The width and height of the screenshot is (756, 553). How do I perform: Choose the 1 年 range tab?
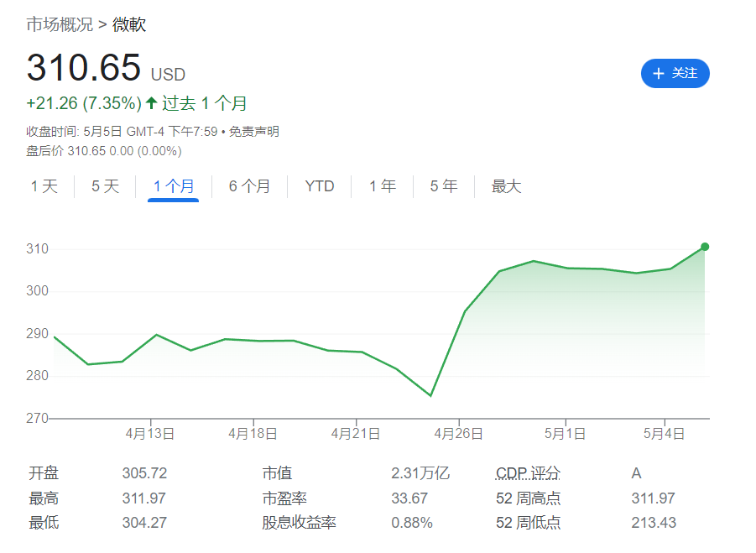pos(383,186)
